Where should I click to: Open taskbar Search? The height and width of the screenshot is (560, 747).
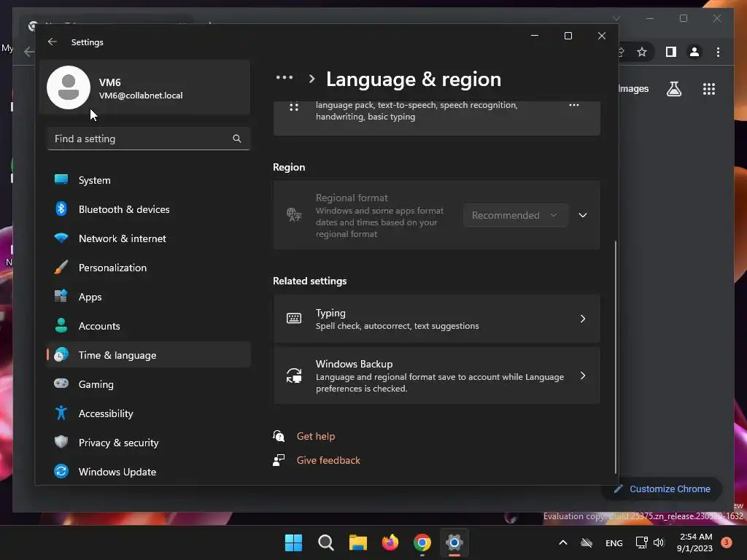(x=326, y=542)
